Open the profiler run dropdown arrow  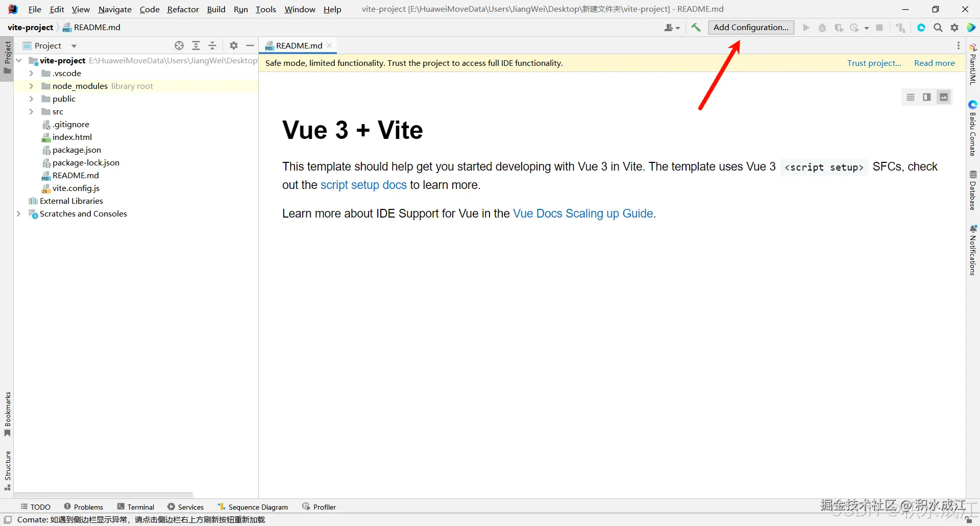[867, 28]
